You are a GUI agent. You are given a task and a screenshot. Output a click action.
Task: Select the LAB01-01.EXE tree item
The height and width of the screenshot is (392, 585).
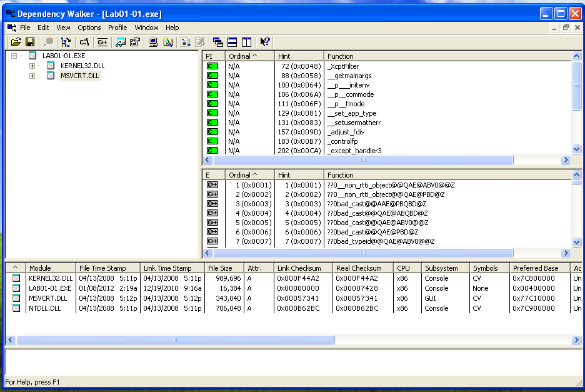pos(64,56)
